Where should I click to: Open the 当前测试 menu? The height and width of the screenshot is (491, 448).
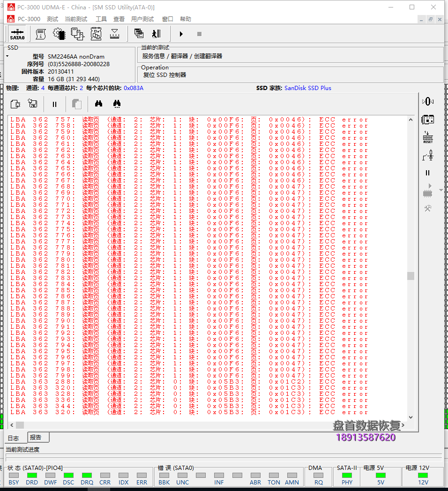[76, 19]
